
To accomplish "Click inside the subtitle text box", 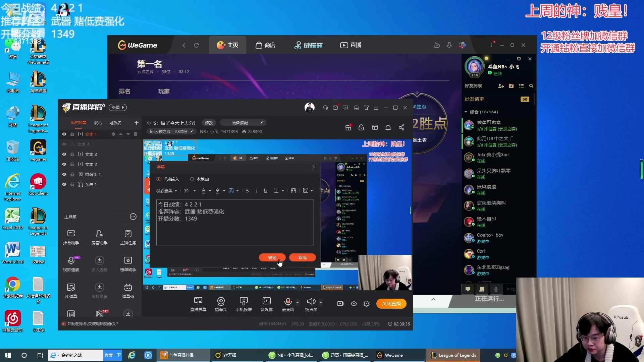I will [x=235, y=231].
